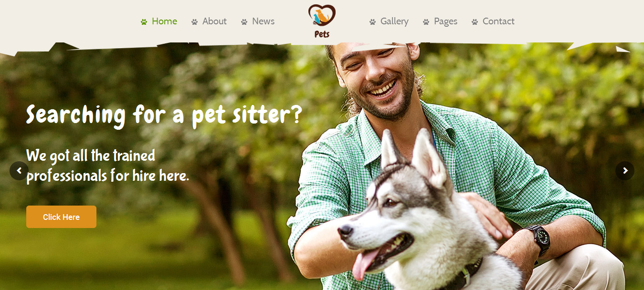This screenshot has height=290, width=644.
Task: Click the green paw icon beside Home
Action: tap(144, 22)
